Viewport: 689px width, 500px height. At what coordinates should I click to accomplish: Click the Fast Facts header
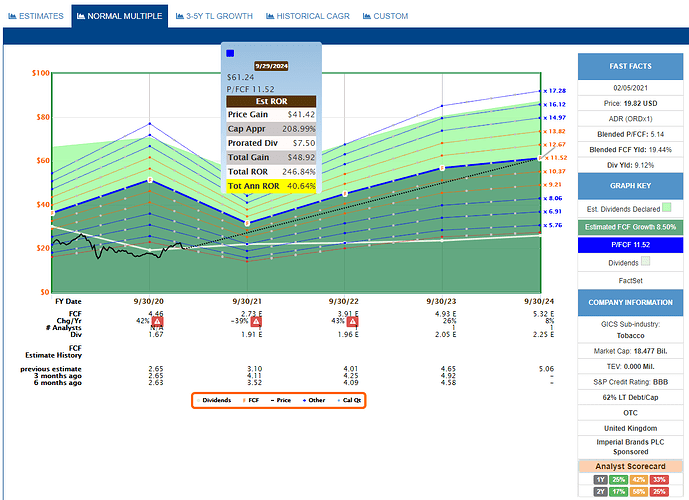pos(630,66)
